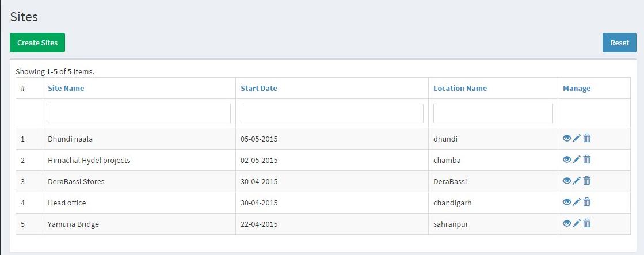Screen dimensions: 644x255
Task: Reset the table filters
Action: tap(619, 43)
